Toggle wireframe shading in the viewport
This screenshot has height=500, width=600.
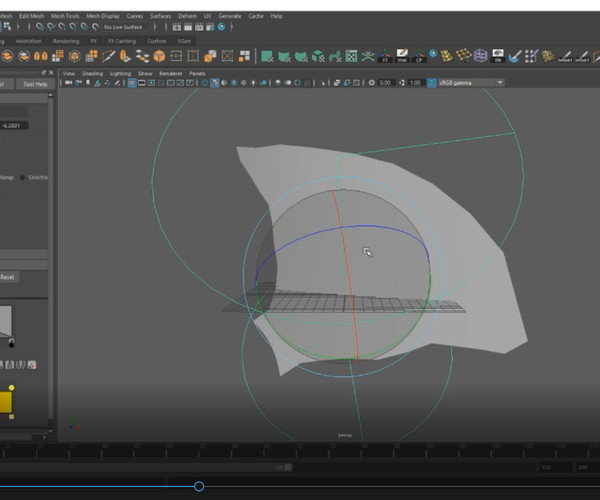pos(205,83)
